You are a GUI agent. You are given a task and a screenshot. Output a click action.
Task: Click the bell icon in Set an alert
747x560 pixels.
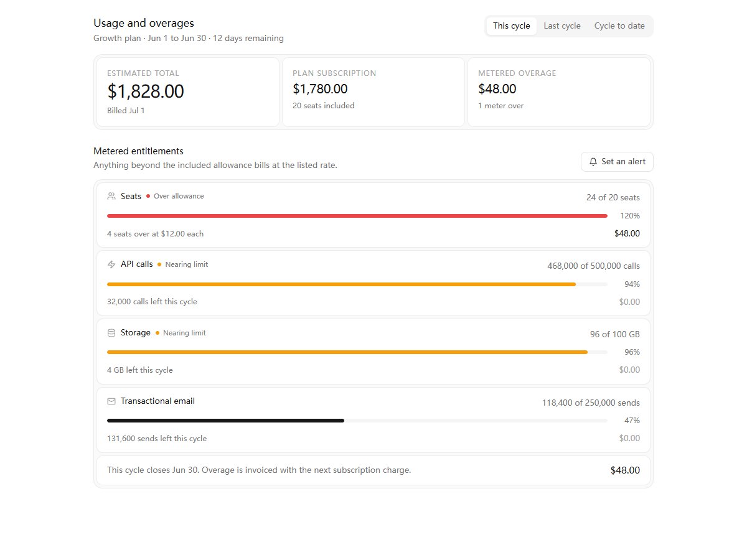(x=593, y=162)
